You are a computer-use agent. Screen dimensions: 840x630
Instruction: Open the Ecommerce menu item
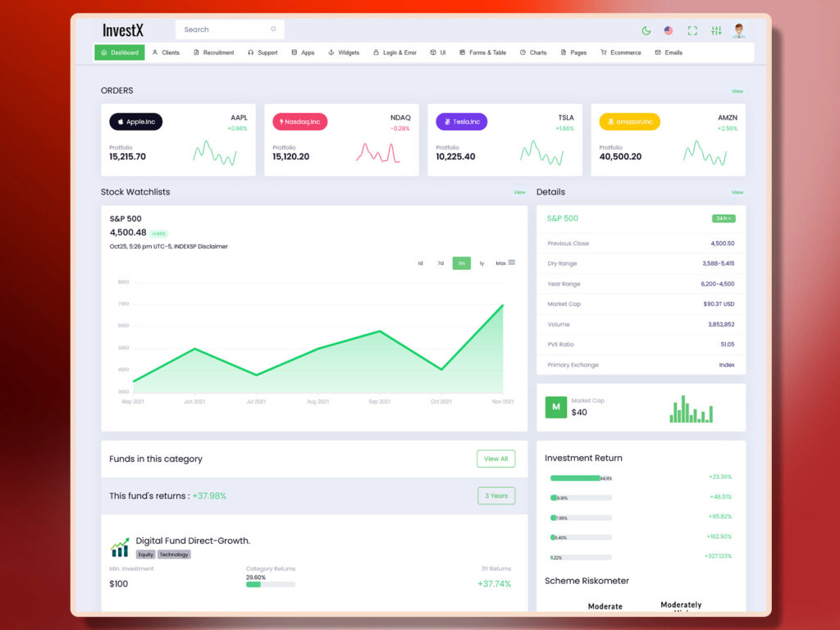tap(621, 52)
